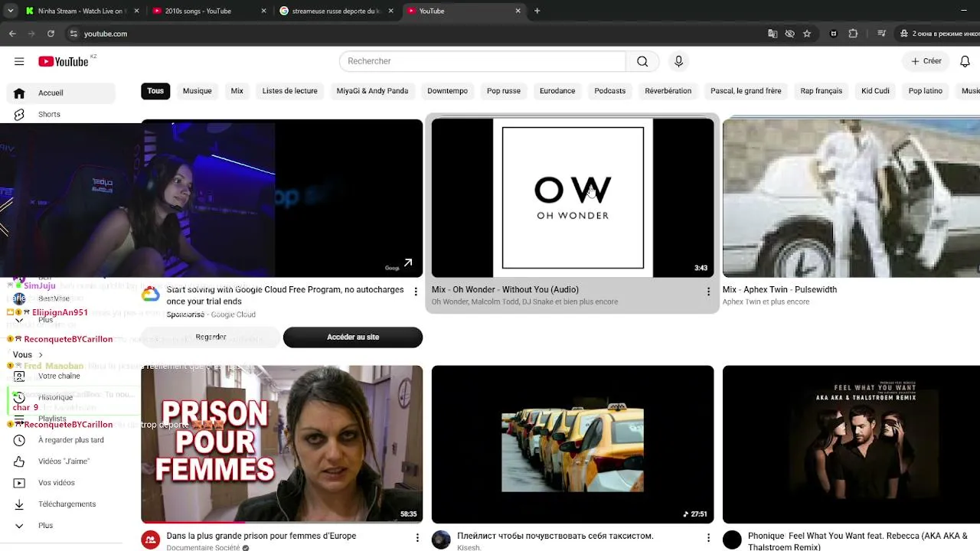Click the Kisesh channel avatar
This screenshot has height=551, width=980.
click(441, 540)
